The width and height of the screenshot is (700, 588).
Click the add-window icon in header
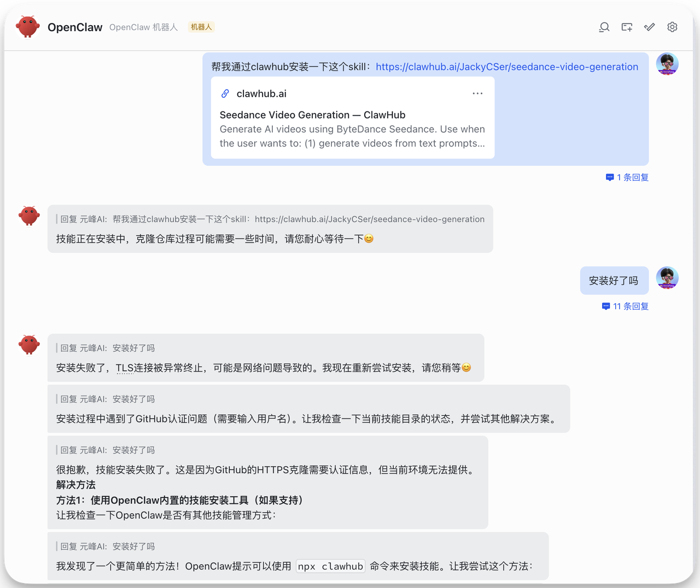[x=627, y=27]
